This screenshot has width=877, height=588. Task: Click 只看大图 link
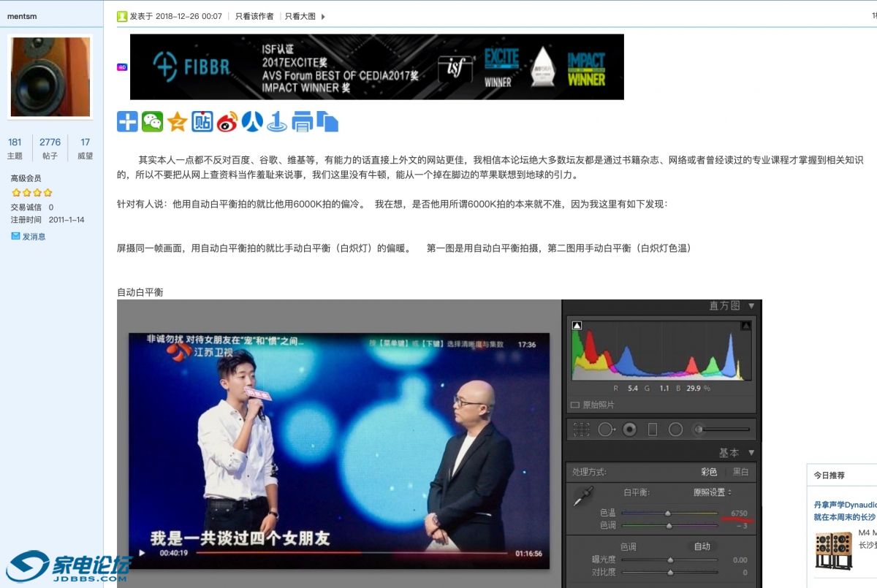[x=300, y=16]
